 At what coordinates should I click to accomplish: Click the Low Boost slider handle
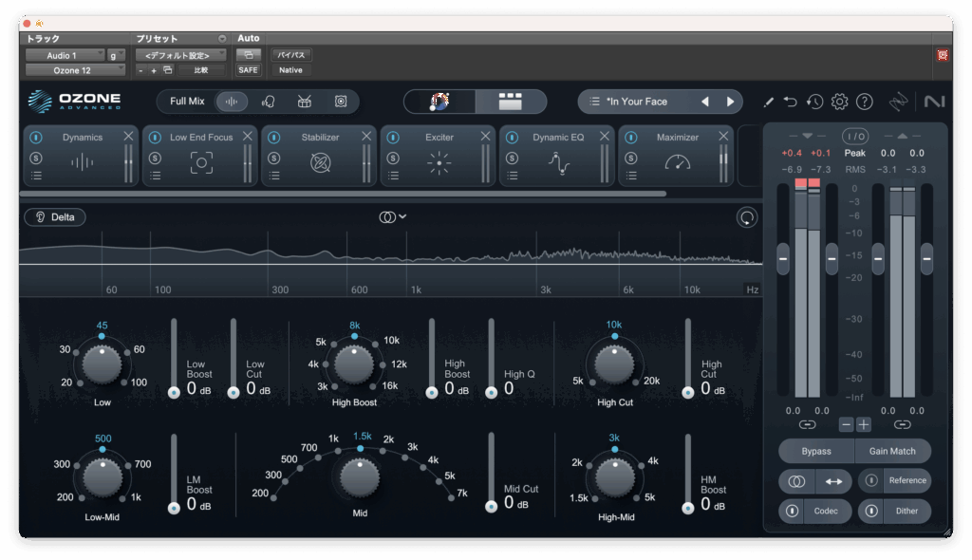click(174, 392)
